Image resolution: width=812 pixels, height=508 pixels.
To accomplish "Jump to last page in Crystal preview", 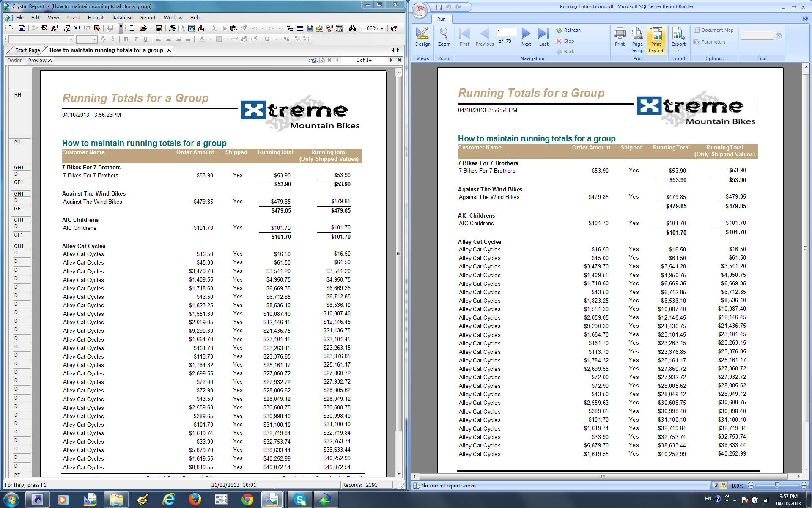I will [x=399, y=60].
